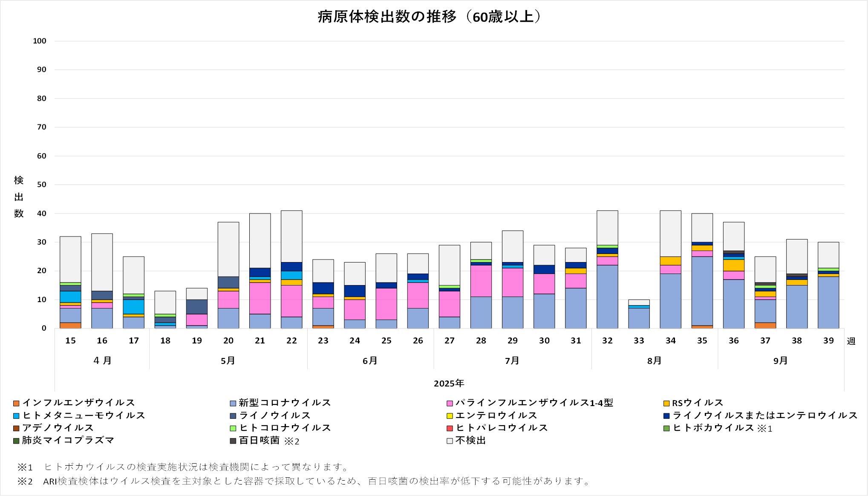868x496 pixels.
Task: Click the 検出数 vertical axis title
Action: 18,197
